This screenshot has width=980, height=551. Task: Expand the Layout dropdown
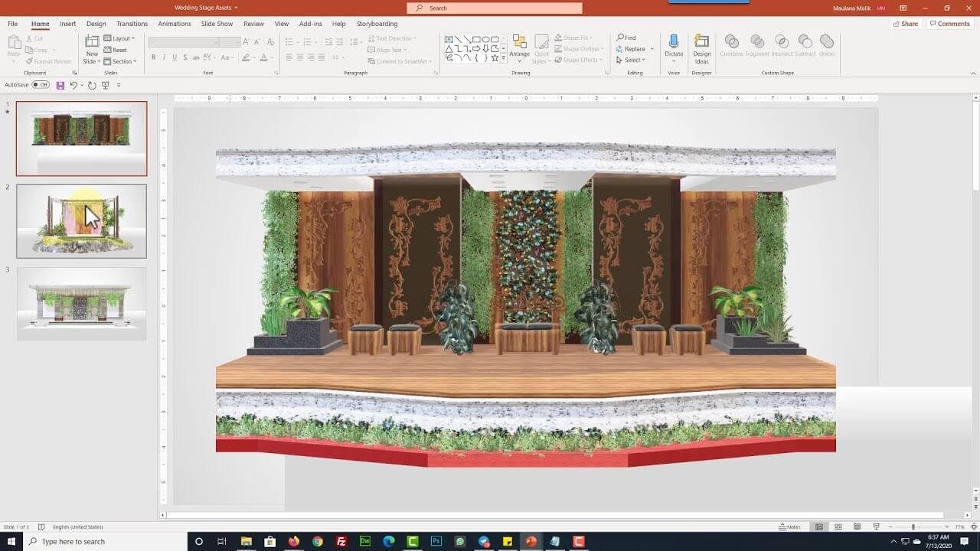(x=119, y=38)
